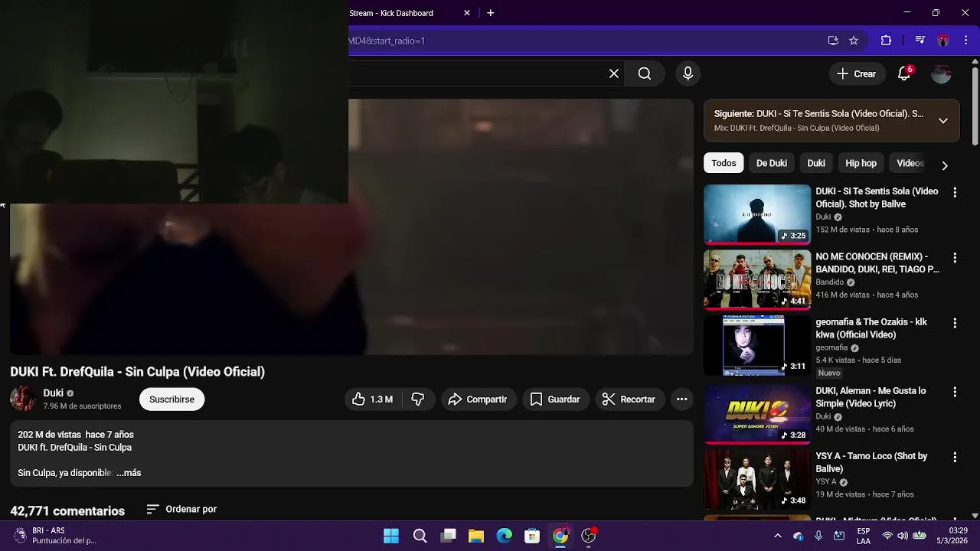
Task: Open Chrome three-dot menu
Action: tap(966, 41)
